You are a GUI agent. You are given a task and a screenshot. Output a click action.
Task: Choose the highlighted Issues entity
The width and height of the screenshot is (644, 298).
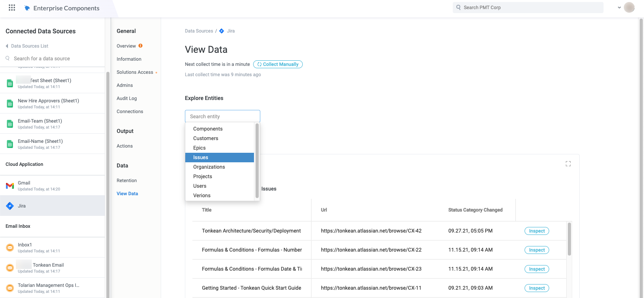(x=219, y=158)
